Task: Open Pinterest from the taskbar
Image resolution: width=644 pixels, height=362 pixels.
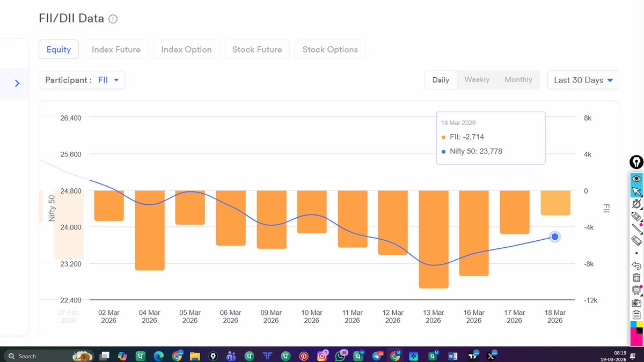Action: [304, 356]
